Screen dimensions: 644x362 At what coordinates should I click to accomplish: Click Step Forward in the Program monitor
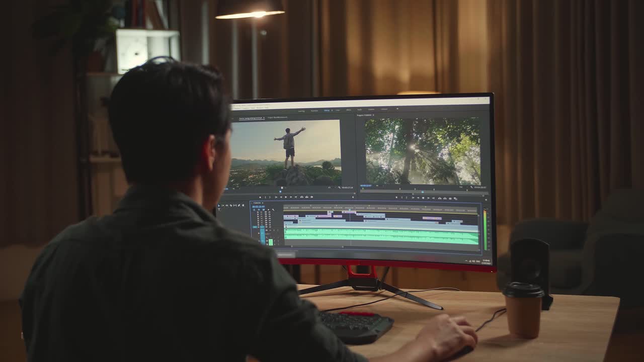click(x=428, y=198)
